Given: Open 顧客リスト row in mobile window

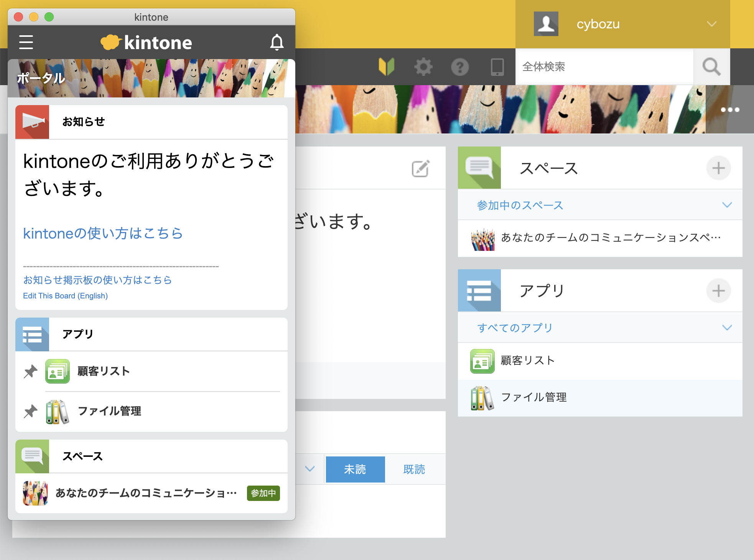Looking at the screenshot, I should coord(151,371).
